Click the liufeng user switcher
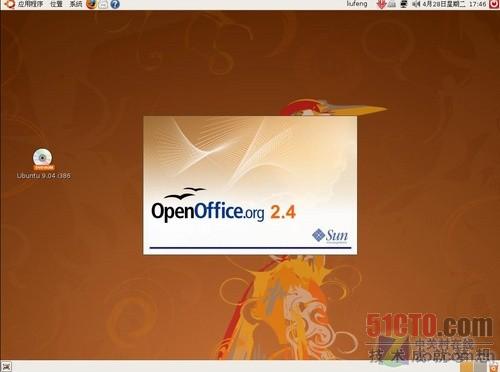The image size is (500, 372). 357,4
